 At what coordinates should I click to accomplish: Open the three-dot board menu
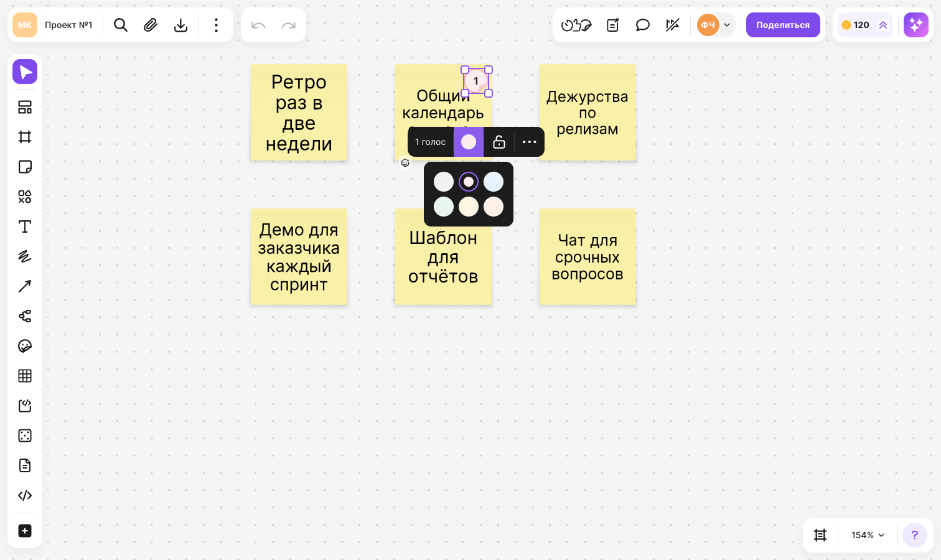click(216, 25)
